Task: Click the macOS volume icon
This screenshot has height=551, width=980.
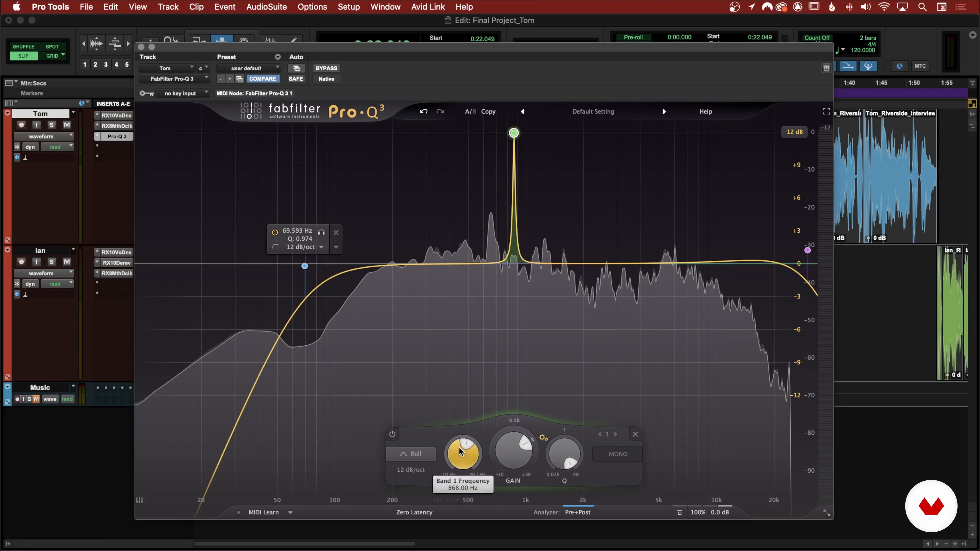Action: pos(866,7)
